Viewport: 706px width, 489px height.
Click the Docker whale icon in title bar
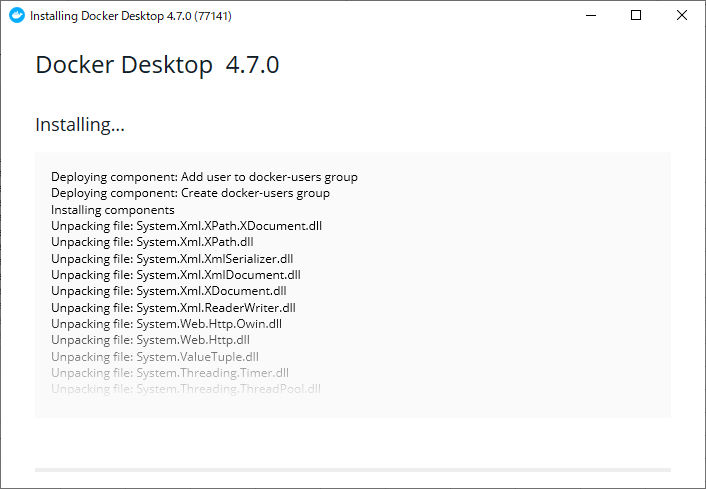point(17,15)
